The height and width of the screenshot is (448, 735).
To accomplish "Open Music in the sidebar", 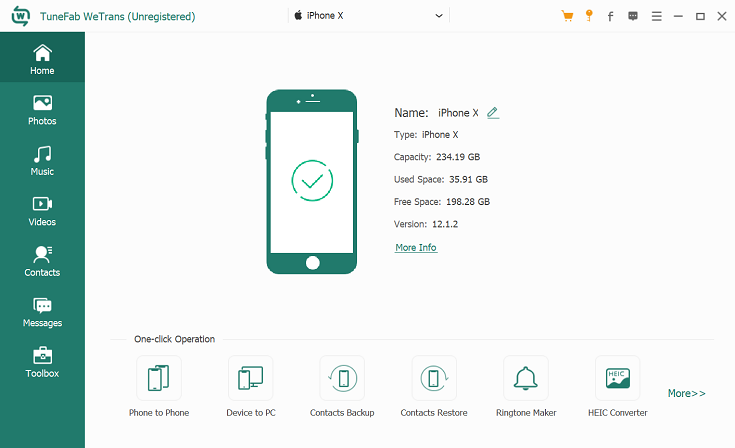I will click(x=42, y=161).
